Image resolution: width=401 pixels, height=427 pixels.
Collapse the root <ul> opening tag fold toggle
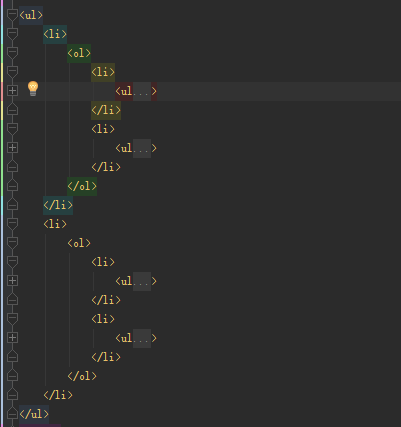[12, 15]
